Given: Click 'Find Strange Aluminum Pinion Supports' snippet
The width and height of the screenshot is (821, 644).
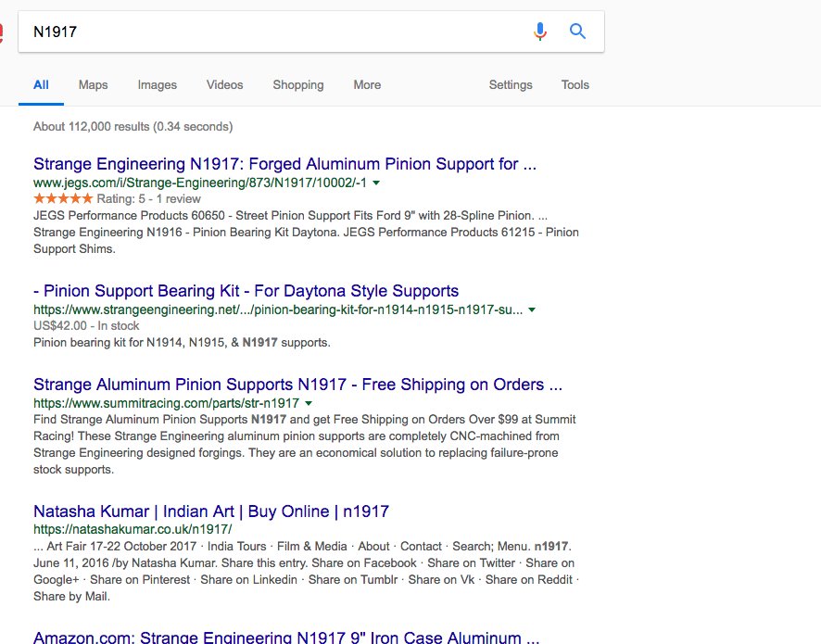Looking at the screenshot, I should [305, 444].
